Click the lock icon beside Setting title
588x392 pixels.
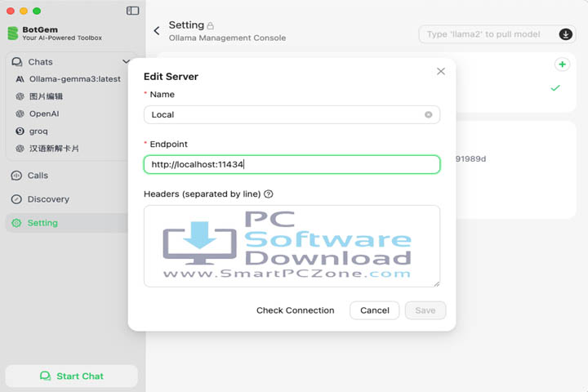211,25
